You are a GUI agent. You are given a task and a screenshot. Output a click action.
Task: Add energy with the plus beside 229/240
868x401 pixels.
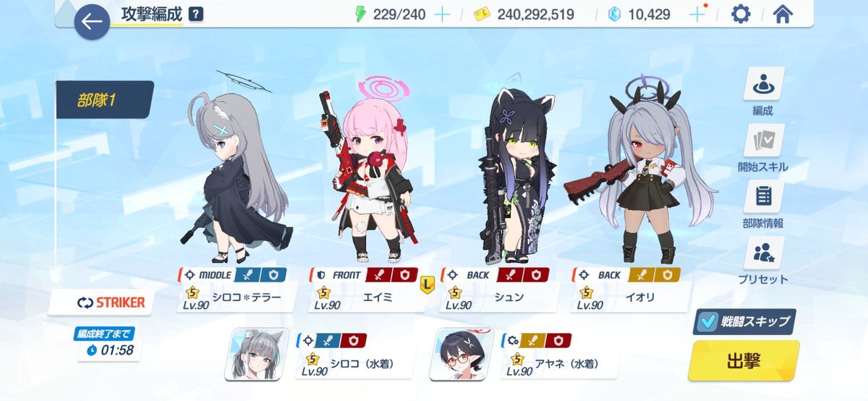point(442,14)
